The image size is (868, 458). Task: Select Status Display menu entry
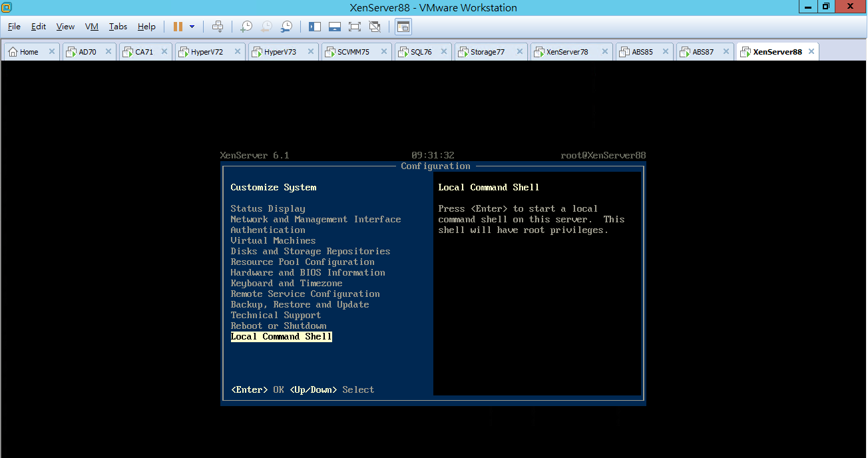[268, 208]
